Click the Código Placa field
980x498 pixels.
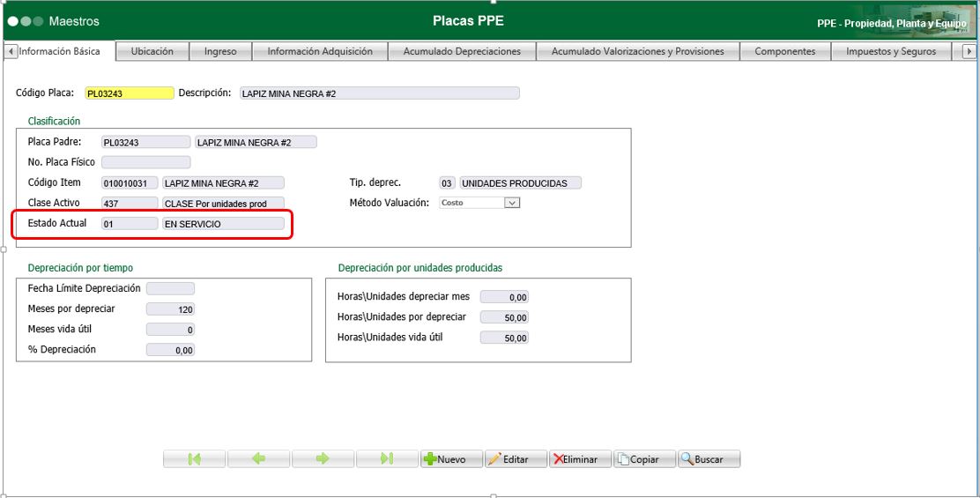tap(130, 93)
